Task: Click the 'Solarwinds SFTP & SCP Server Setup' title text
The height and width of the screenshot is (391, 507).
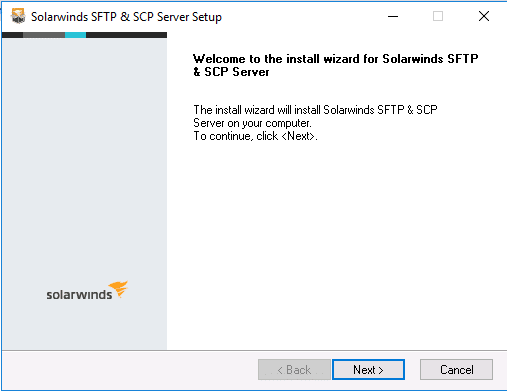Action: tap(126, 17)
